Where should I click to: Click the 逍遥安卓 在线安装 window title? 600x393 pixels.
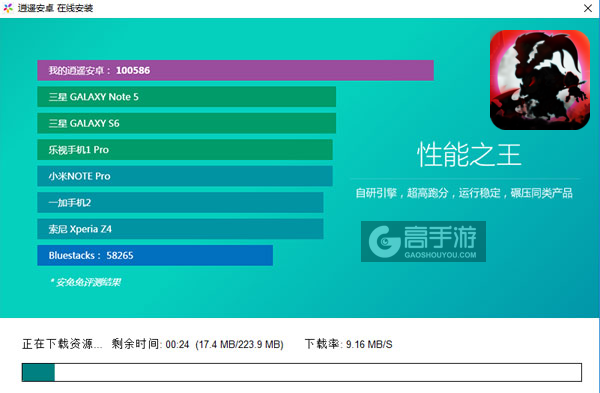pos(55,8)
